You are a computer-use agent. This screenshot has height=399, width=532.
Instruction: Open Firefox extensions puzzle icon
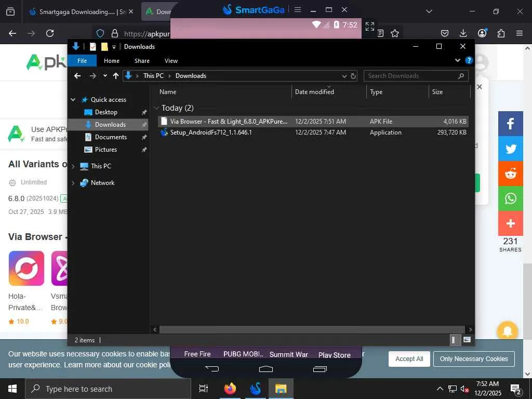point(501,33)
